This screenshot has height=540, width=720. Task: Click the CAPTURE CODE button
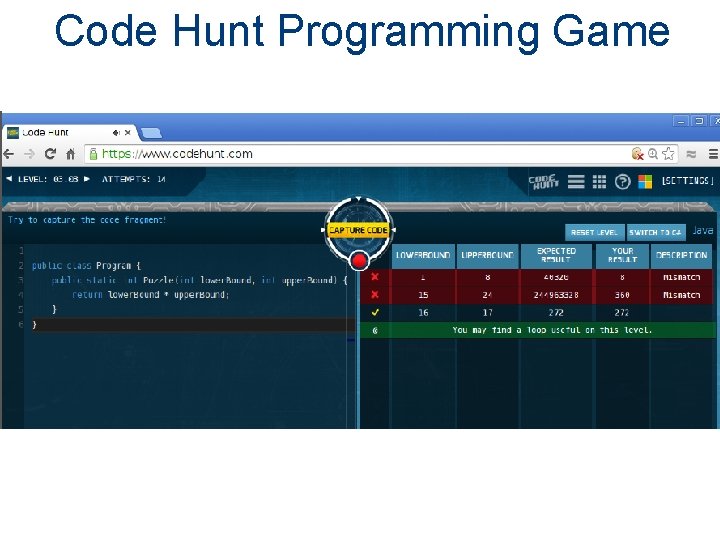(358, 230)
